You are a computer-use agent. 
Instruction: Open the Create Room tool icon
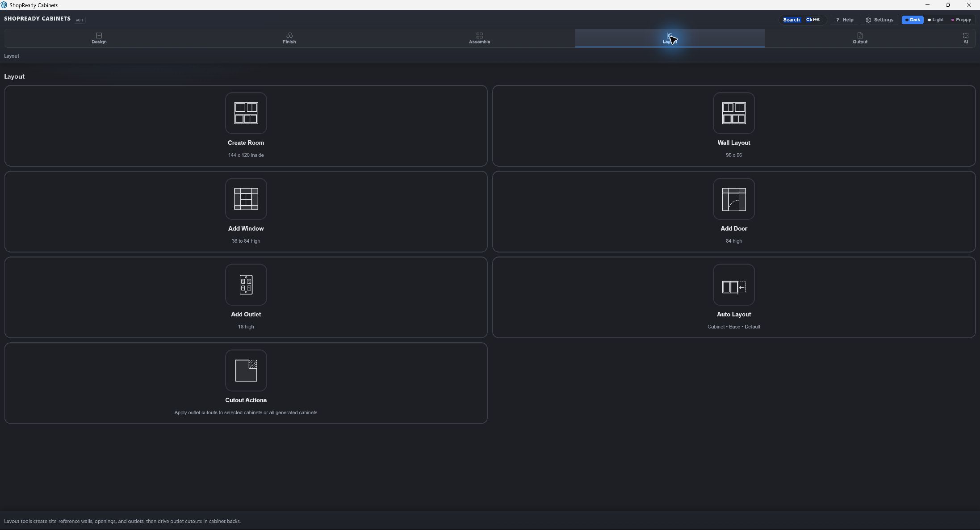(246, 113)
